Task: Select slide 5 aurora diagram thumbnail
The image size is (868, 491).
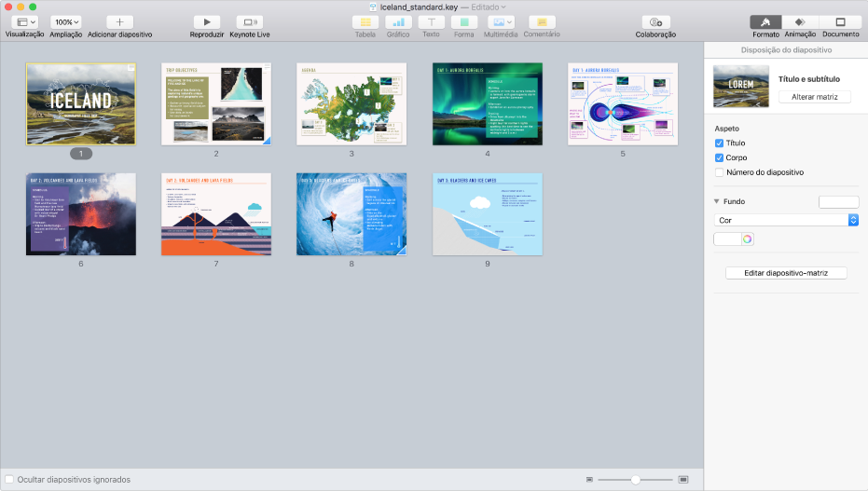Action: [623, 104]
